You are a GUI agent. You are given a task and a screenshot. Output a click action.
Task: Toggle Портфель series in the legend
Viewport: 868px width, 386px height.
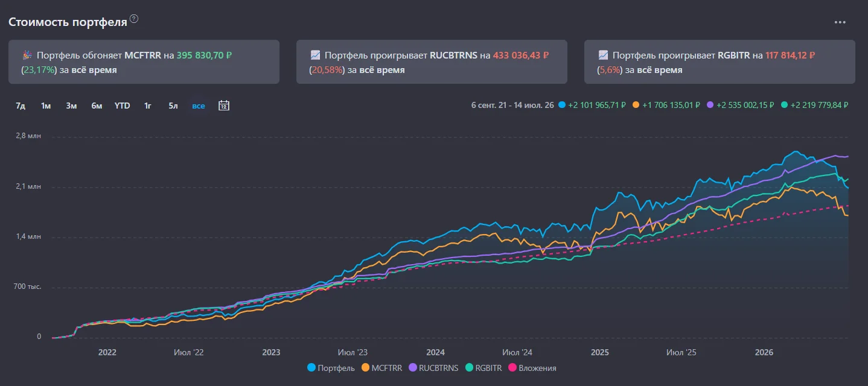point(331,367)
